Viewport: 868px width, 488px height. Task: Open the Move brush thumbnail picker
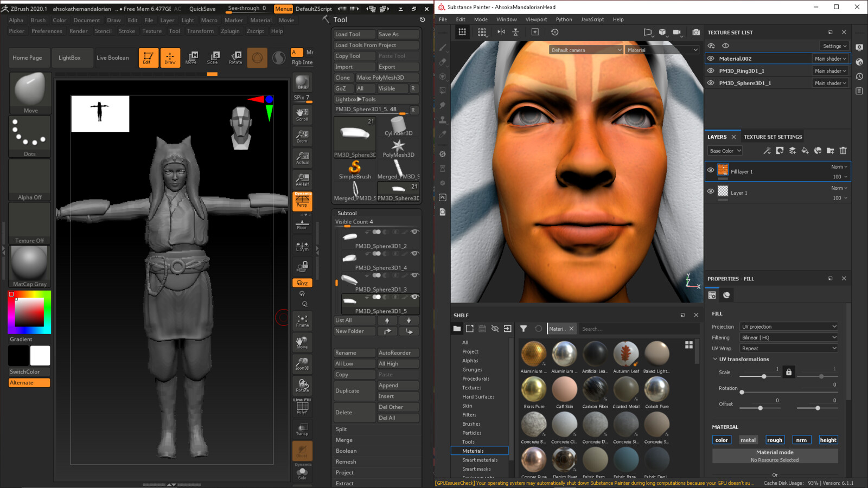30,93
